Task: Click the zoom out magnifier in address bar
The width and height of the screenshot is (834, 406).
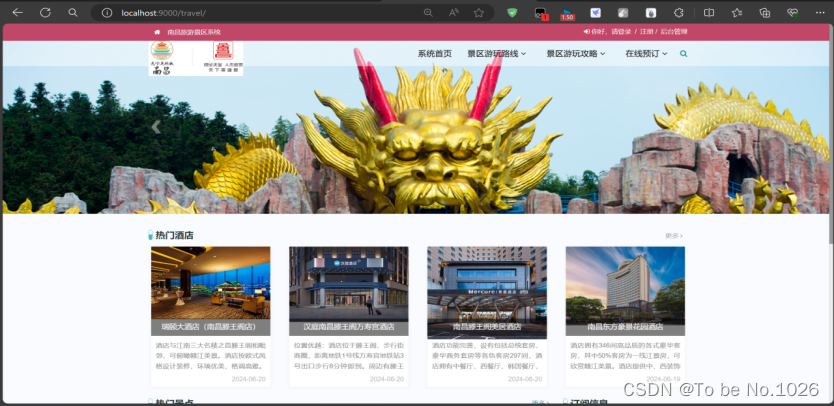Action: [x=428, y=13]
